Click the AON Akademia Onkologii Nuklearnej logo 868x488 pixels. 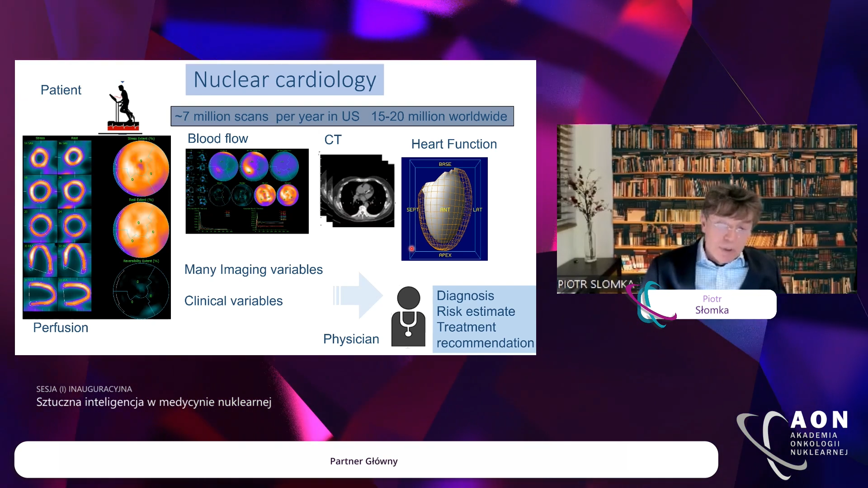click(x=793, y=444)
